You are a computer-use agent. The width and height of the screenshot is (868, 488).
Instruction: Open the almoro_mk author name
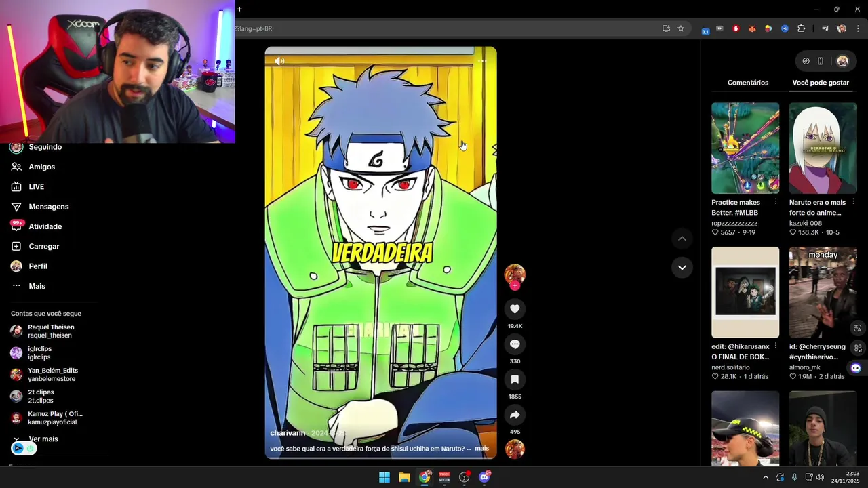point(805,367)
